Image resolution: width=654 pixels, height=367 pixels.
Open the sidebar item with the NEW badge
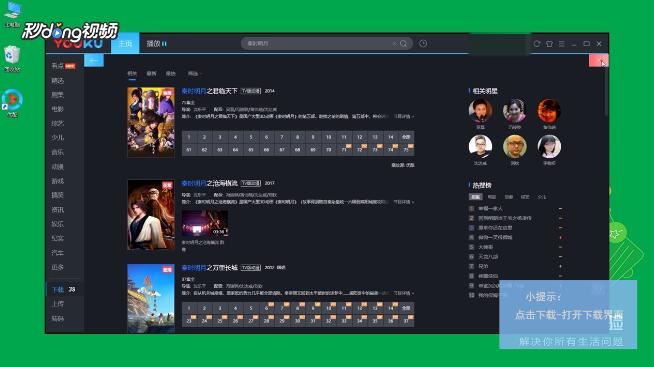click(63, 65)
